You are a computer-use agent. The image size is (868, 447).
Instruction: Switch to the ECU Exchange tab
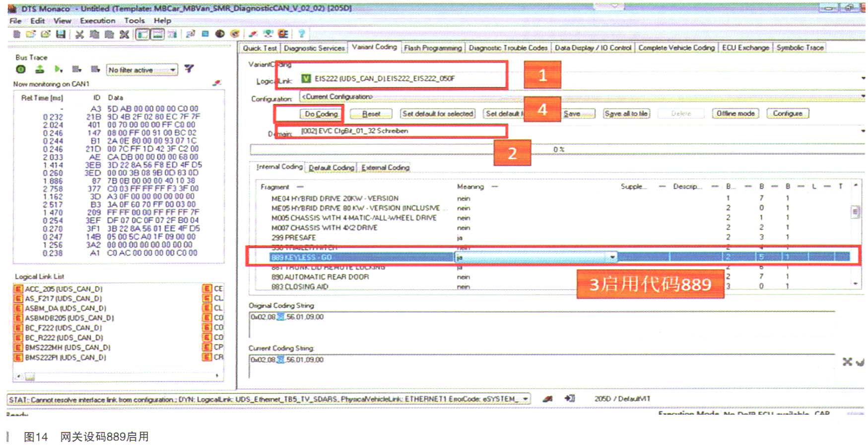click(x=745, y=48)
